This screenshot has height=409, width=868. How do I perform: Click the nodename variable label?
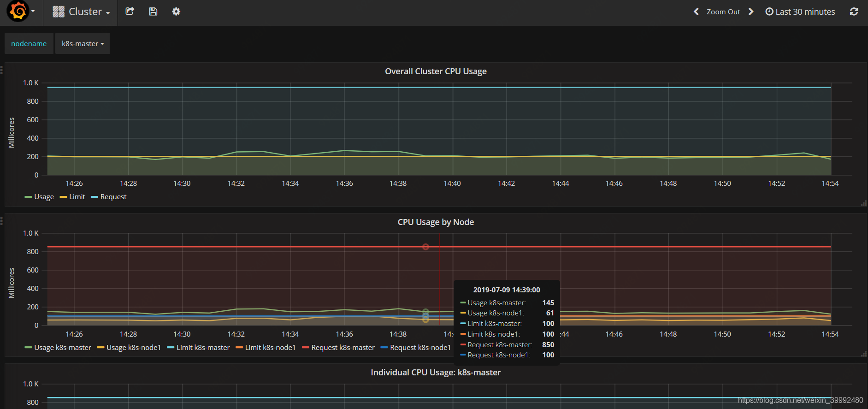click(x=29, y=43)
